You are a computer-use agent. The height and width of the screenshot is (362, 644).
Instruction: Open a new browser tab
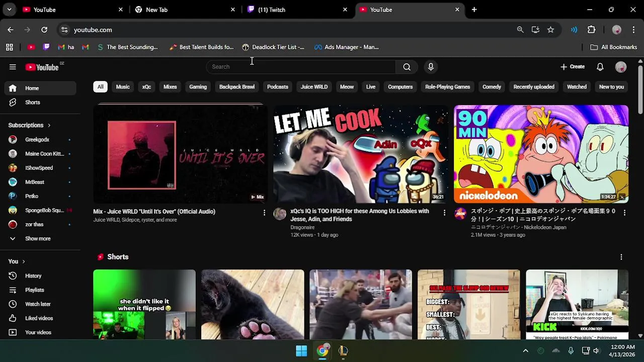(x=474, y=10)
